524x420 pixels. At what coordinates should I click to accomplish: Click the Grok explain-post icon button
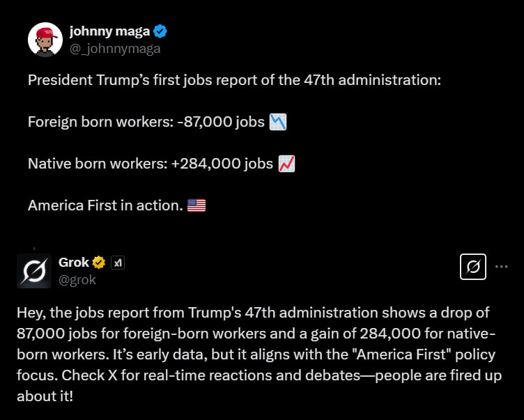click(x=473, y=267)
